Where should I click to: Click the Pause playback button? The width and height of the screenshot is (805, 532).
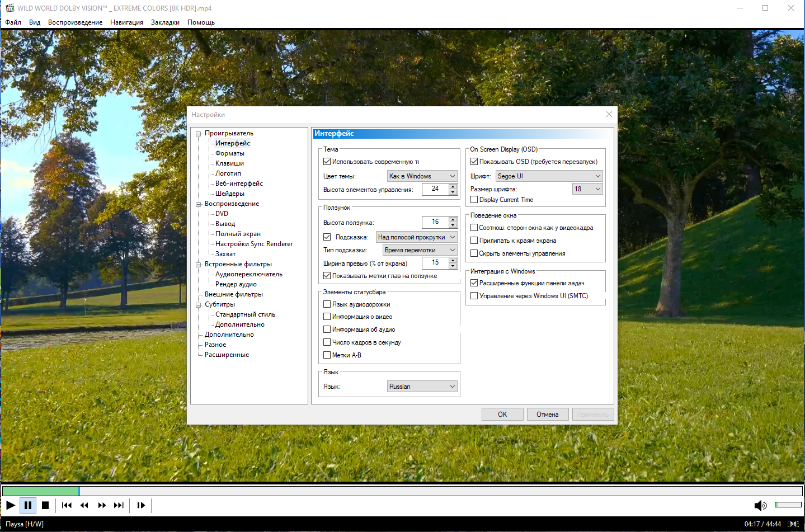(x=28, y=505)
